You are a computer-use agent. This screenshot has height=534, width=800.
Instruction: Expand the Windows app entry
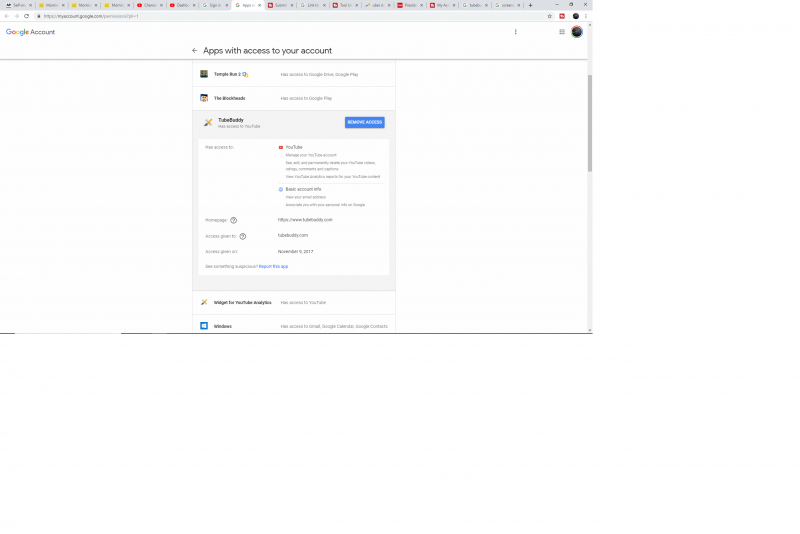pos(293,326)
